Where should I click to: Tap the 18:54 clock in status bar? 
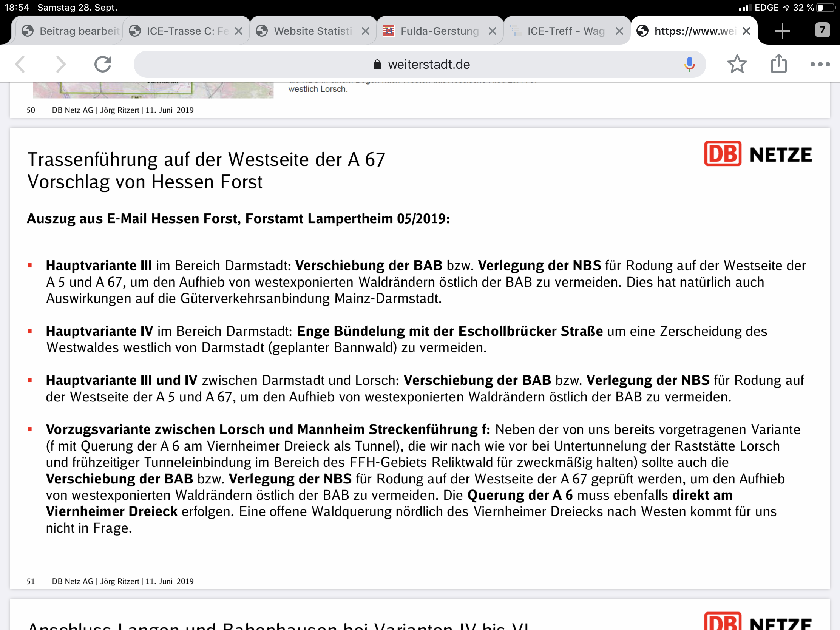(17, 8)
